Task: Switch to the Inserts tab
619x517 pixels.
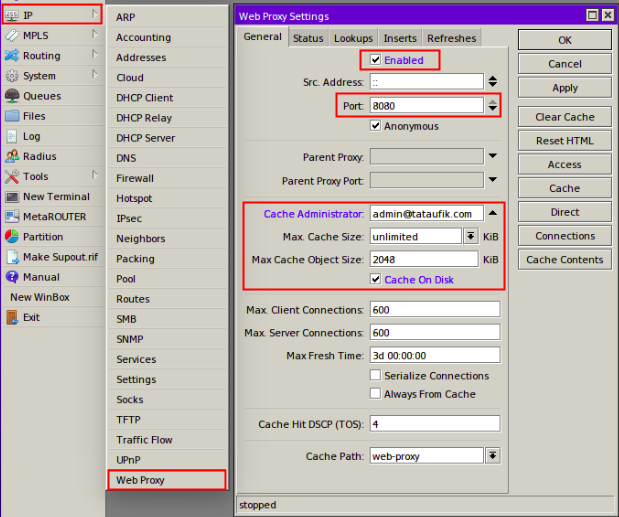Action: click(x=400, y=38)
